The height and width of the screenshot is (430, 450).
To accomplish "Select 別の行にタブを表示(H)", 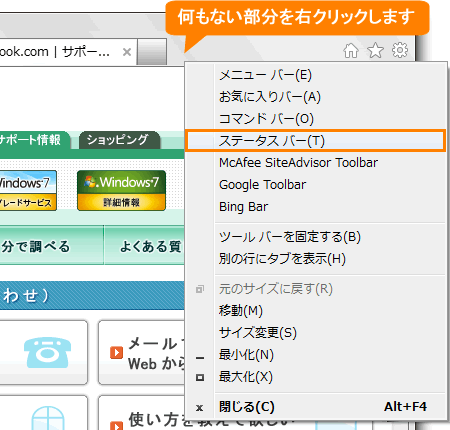I will (x=315, y=259).
